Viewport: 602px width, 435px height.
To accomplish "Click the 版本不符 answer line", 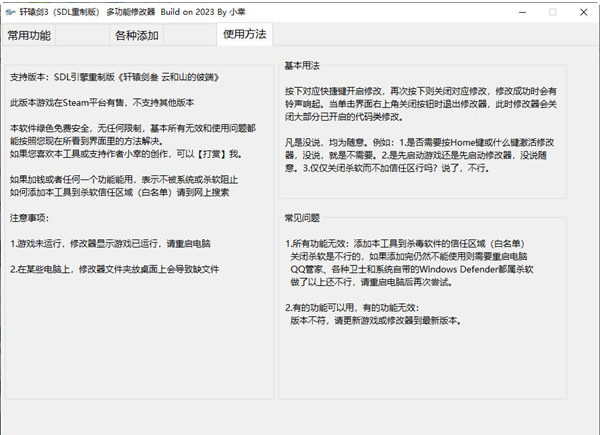I will [376, 320].
